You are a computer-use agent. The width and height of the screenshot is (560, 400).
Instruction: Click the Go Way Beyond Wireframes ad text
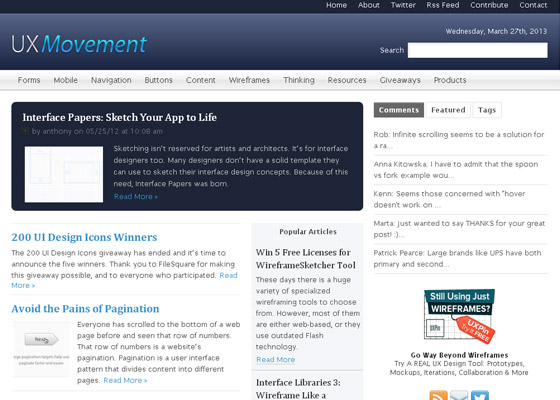459,355
